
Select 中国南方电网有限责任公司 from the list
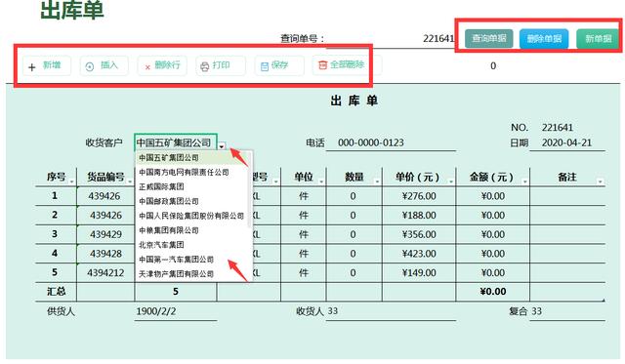click(x=184, y=173)
